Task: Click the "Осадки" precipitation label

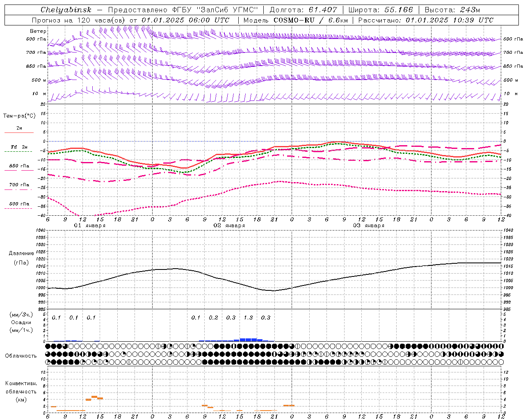Action: [21, 322]
